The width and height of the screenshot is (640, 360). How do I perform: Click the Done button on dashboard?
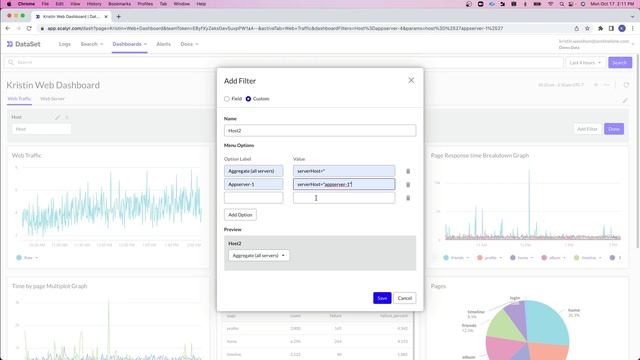[614, 129]
